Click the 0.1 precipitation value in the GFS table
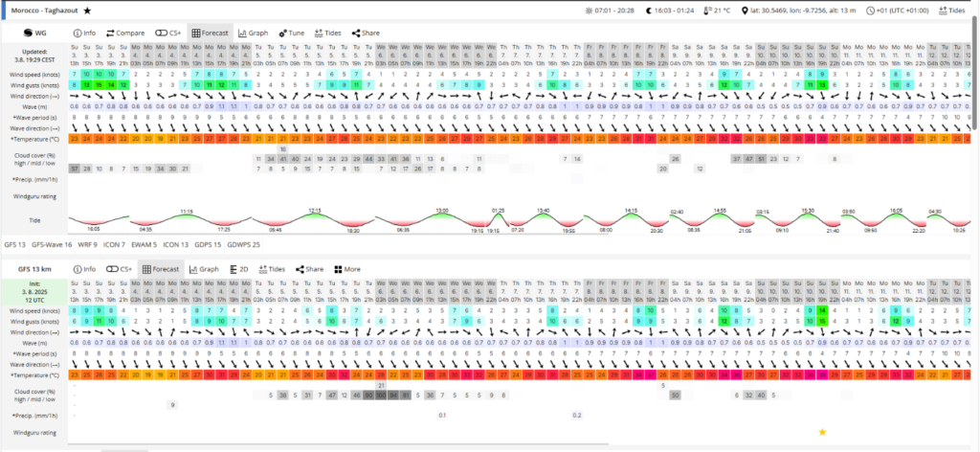Screen dimensions: 980x452 pyautogui.click(x=442, y=415)
